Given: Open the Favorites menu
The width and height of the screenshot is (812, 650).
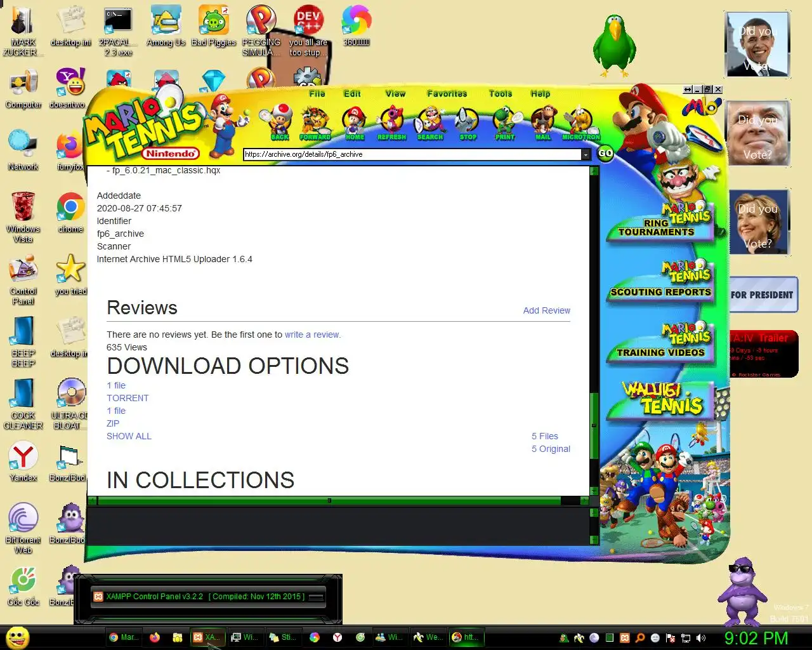Looking at the screenshot, I should [x=447, y=93].
